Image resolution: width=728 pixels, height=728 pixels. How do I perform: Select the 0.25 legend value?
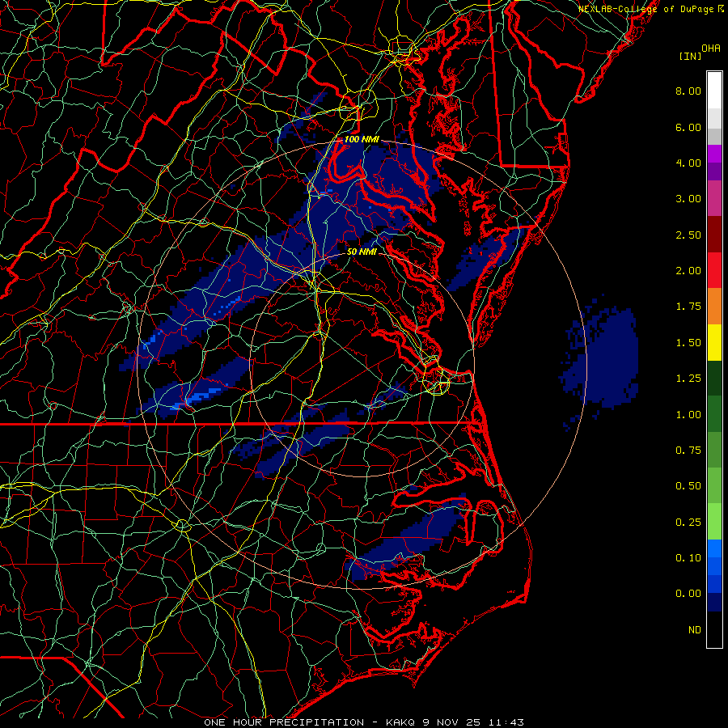pyautogui.click(x=688, y=523)
